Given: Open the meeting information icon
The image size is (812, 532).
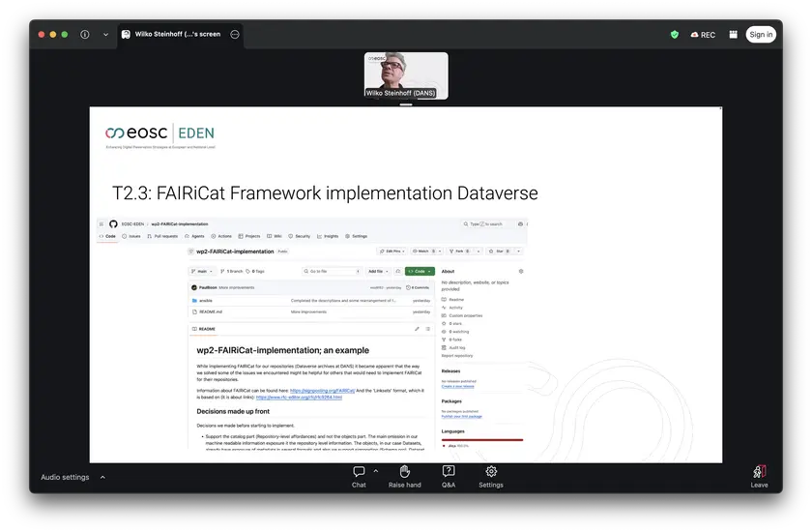Looking at the screenshot, I should 84,34.
